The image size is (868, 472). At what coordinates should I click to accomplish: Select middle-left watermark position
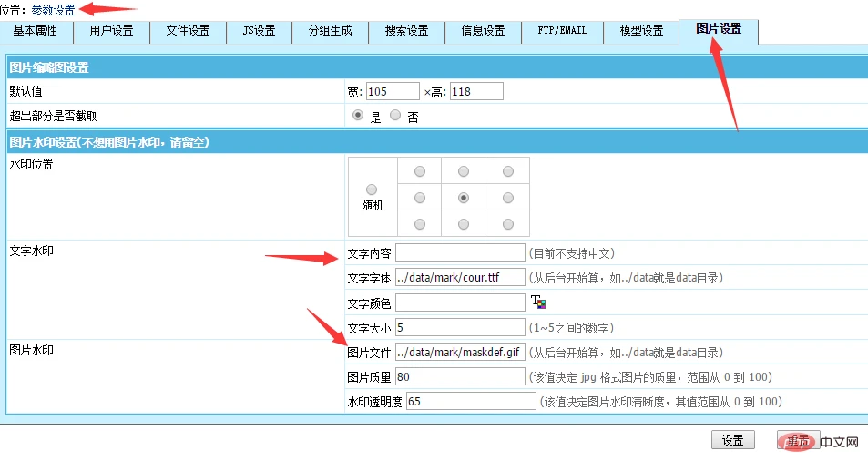coord(420,198)
